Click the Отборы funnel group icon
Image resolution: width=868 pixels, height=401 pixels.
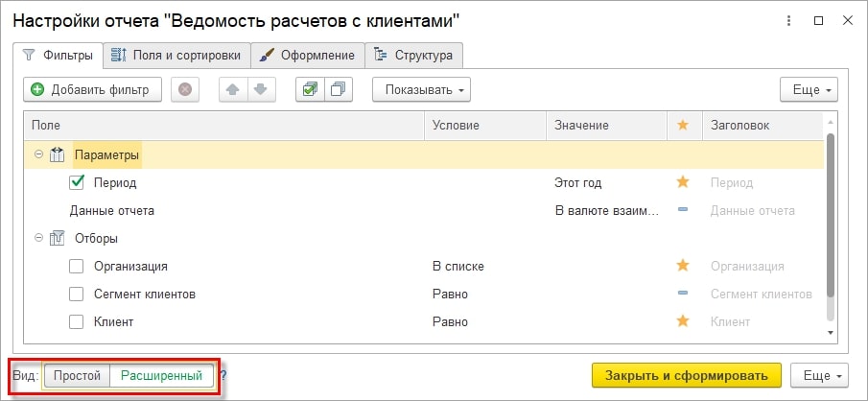click(57, 238)
